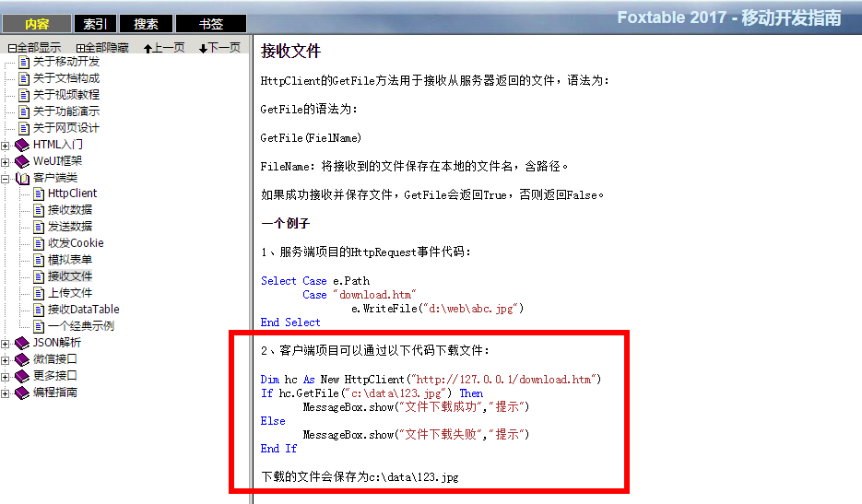The width and height of the screenshot is (862, 504).
Task: Expand the WeUI框架 tree node
Action: [5, 162]
